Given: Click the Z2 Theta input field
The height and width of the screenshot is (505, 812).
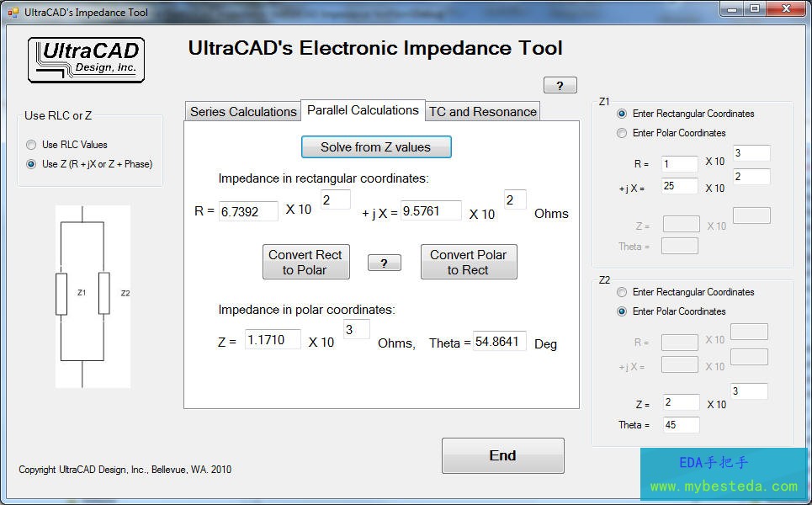Looking at the screenshot, I should point(680,425).
